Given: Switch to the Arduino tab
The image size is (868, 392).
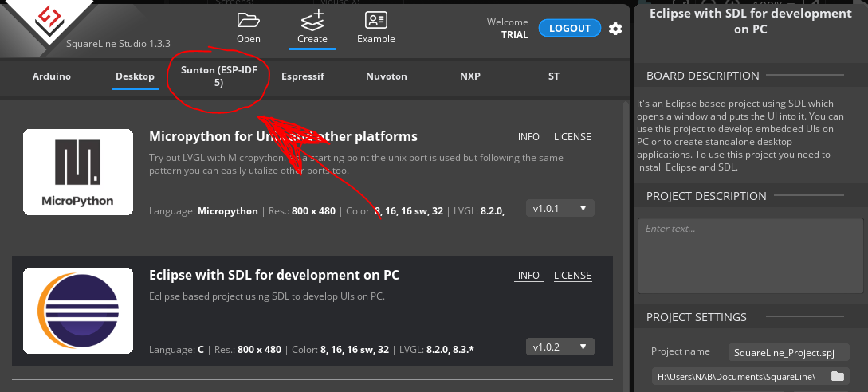Looking at the screenshot, I should (x=52, y=76).
